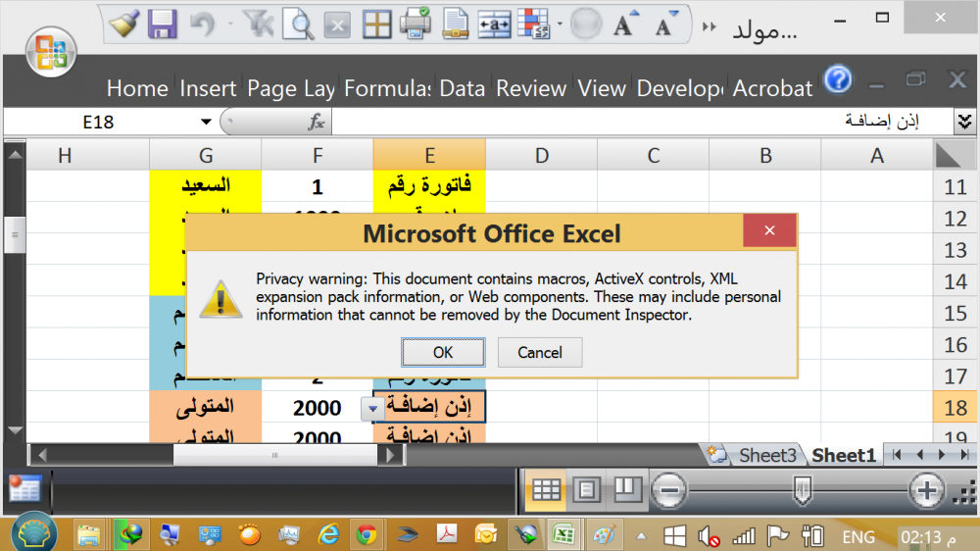Click the insert function fx button

coord(317,122)
